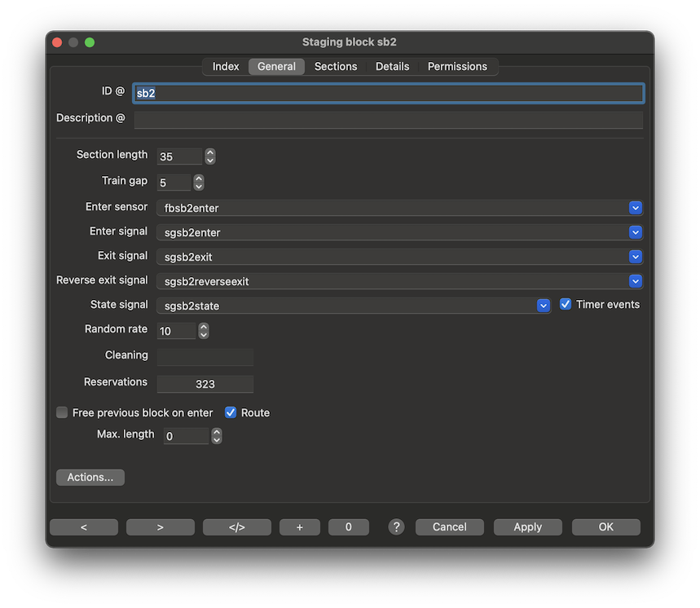Click into the Description text field

(x=388, y=120)
